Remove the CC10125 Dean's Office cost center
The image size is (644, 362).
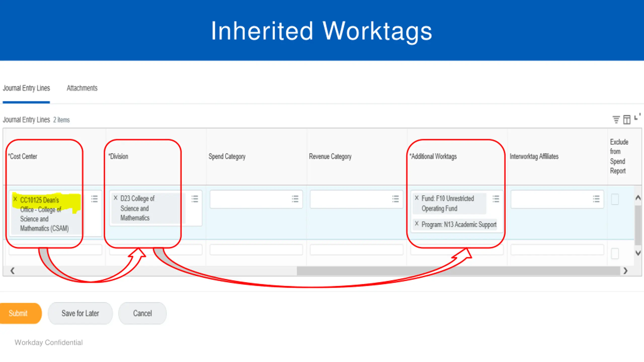(x=15, y=199)
